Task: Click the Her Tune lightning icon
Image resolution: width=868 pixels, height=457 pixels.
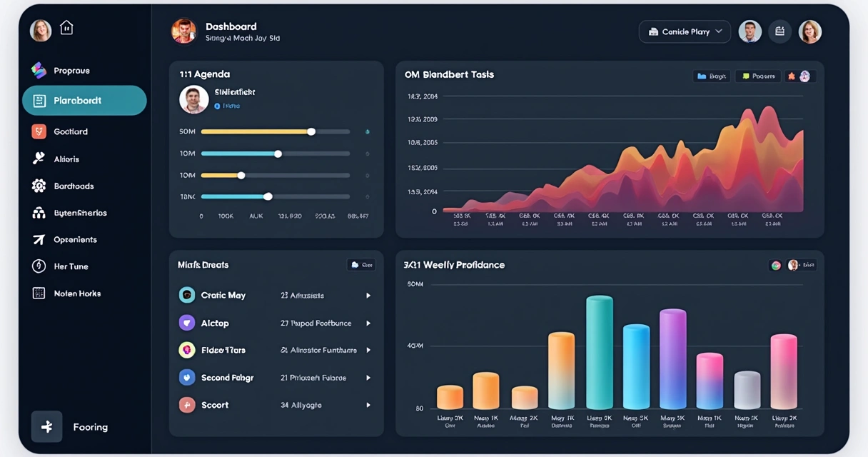Action: coord(39,266)
